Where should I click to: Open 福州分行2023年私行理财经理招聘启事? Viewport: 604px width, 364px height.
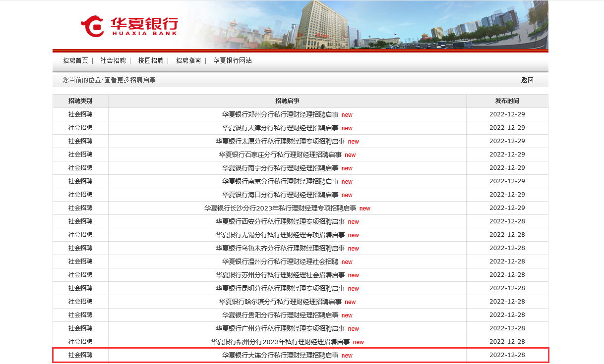pos(280,342)
